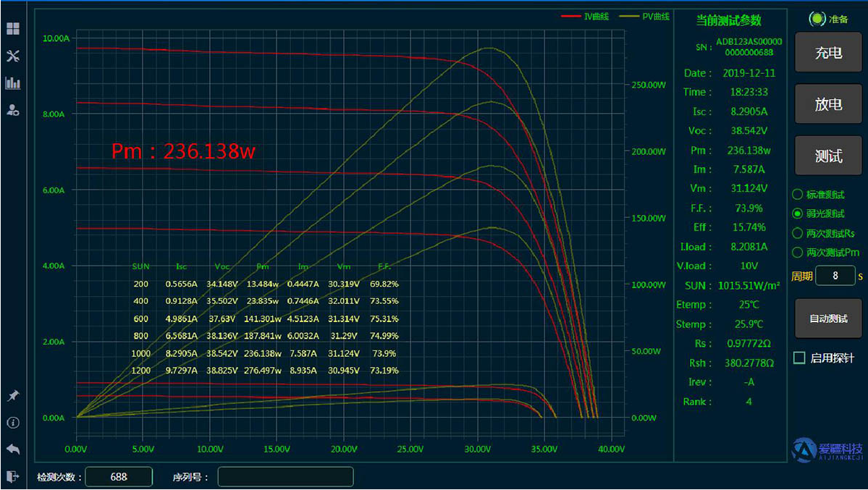868x490 pixels.
Task: Click the back arrow icon in sidebar
Action: pyautogui.click(x=13, y=449)
